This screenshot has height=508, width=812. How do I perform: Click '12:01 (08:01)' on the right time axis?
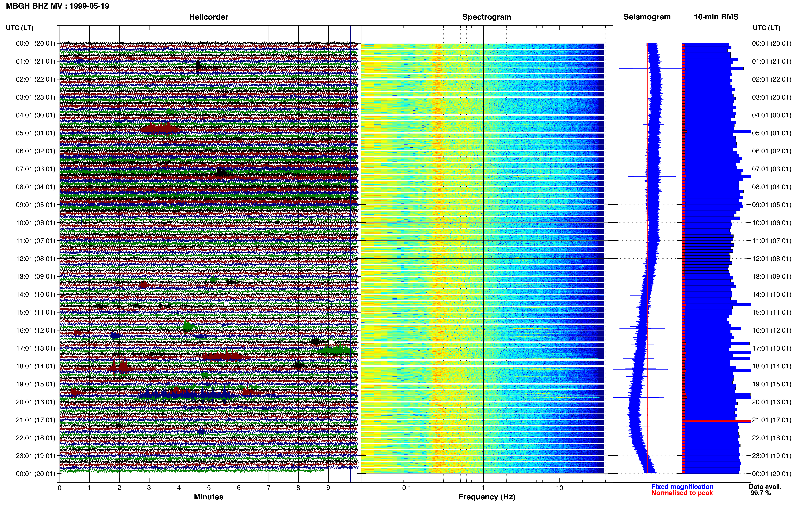tap(771, 259)
